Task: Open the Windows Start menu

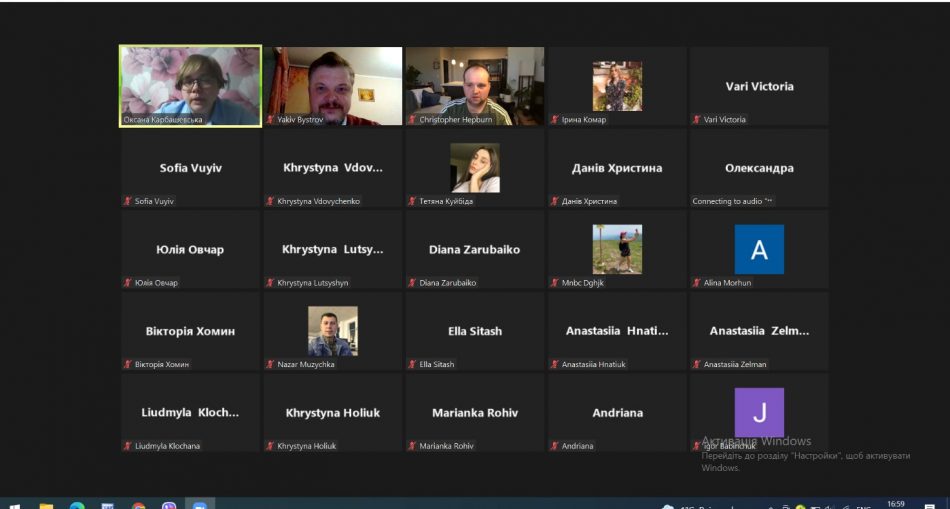Action: coord(14,507)
